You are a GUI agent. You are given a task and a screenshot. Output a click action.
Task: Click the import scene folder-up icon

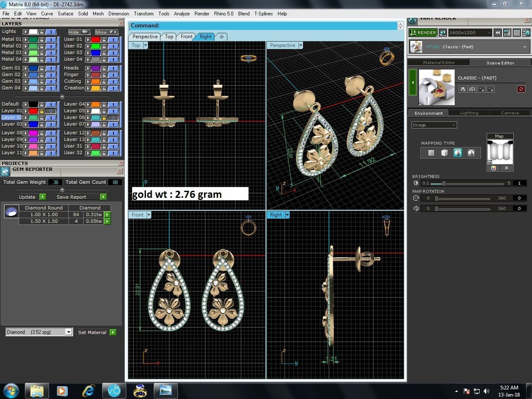pos(490,89)
